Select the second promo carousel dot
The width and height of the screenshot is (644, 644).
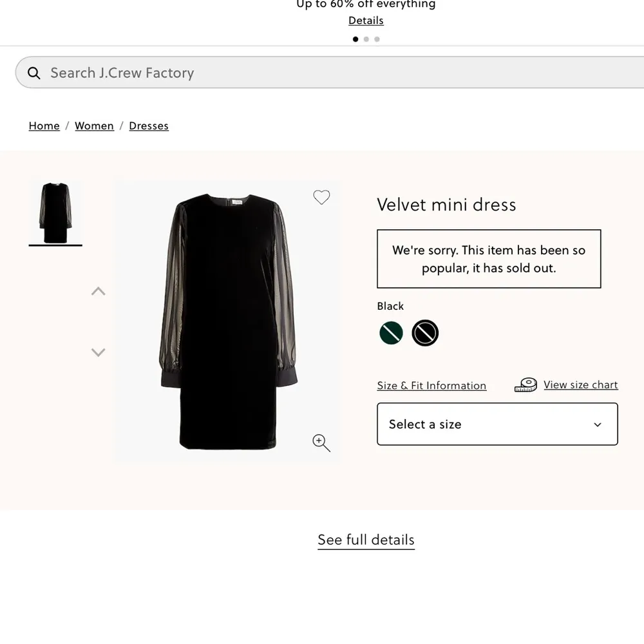coord(366,39)
